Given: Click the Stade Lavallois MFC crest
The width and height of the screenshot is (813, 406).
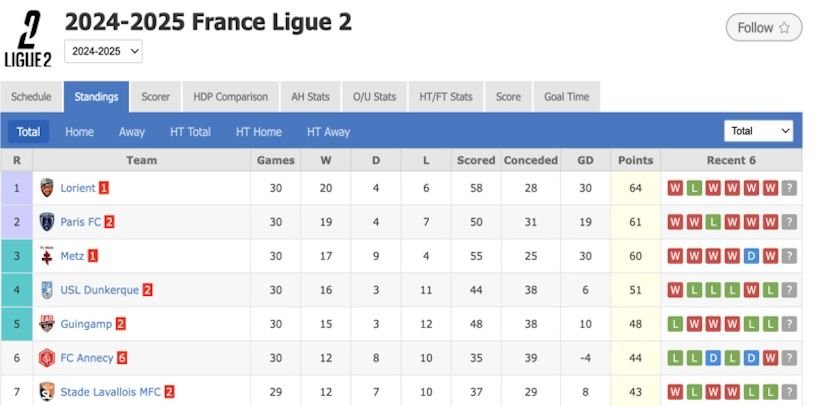Looking at the screenshot, I should click(47, 392).
